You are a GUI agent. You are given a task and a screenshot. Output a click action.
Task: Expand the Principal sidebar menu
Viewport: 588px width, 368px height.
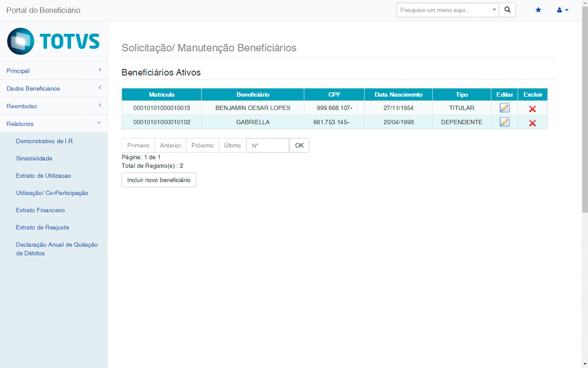point(54,71)
